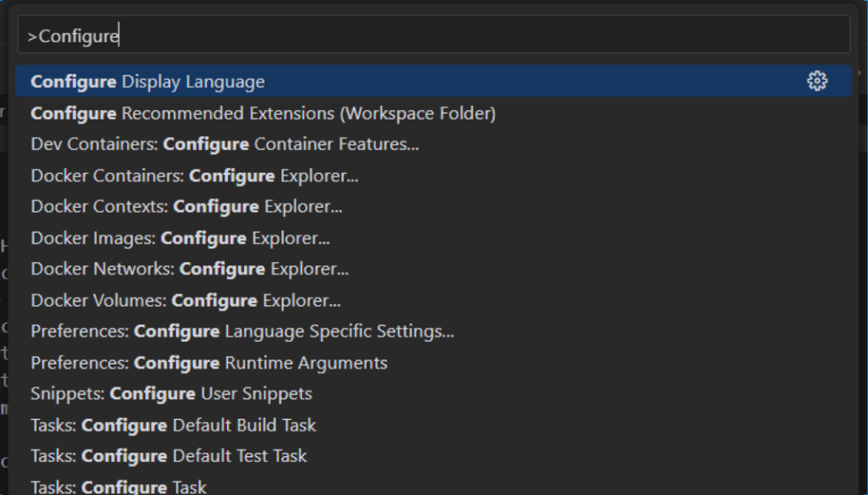Open Snippets: Configure User Snippets
The width and height of the screenshot is (868, 495).
171,394
